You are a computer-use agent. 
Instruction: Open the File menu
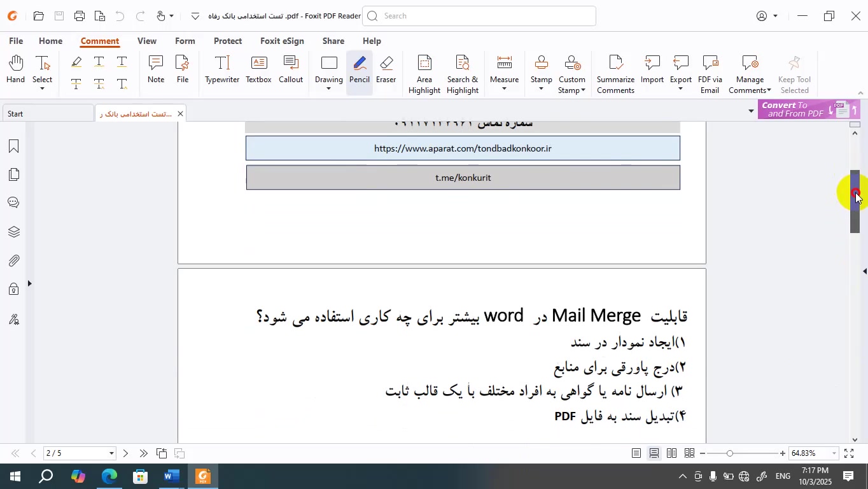[16, 41]
